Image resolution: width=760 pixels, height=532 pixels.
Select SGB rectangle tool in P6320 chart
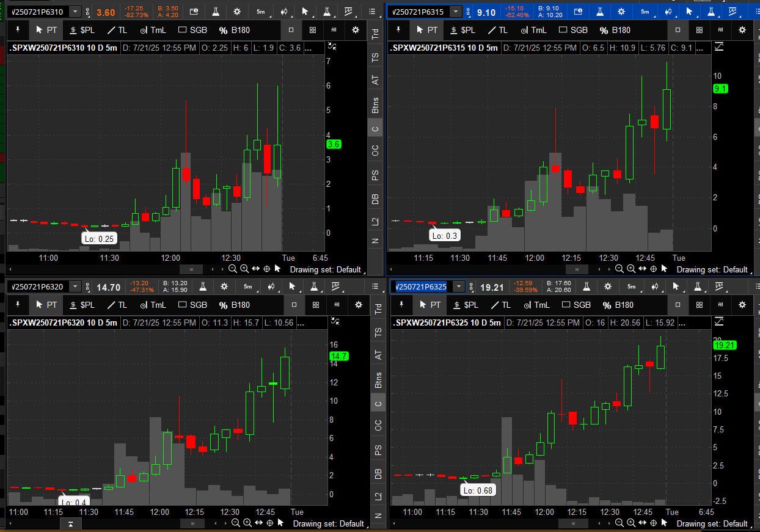(x=193, y=305)
